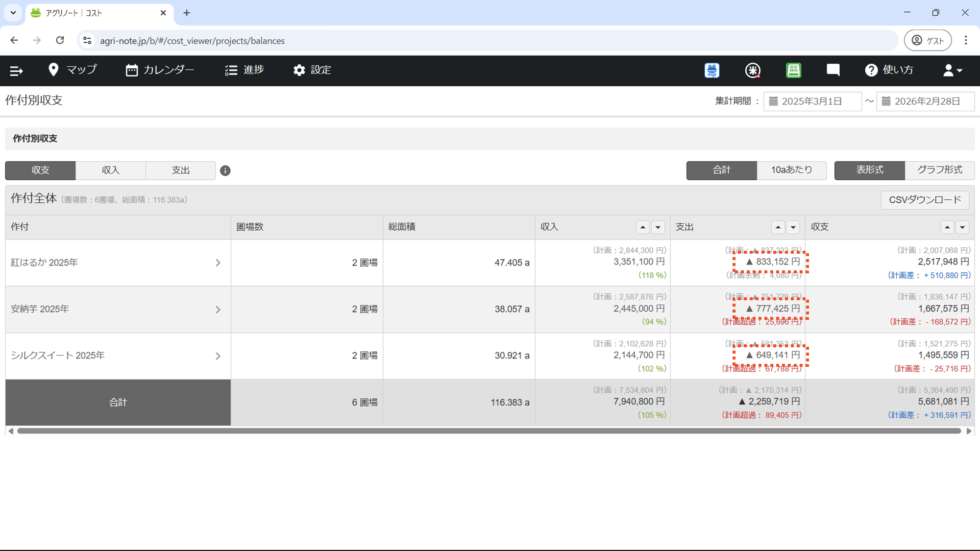
Task: Open the hamburger side menu icon
Action: (x=16, y=71)
